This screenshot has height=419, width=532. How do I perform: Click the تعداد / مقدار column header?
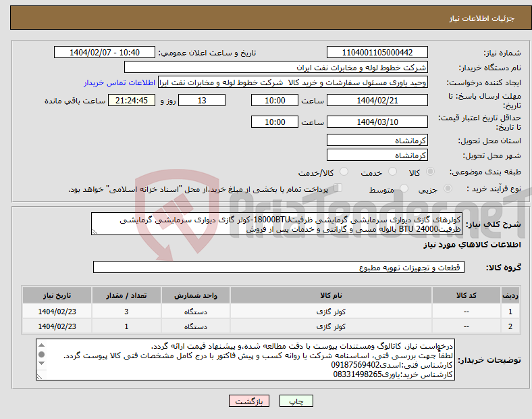pyautogui.click(x=126, y=295)
